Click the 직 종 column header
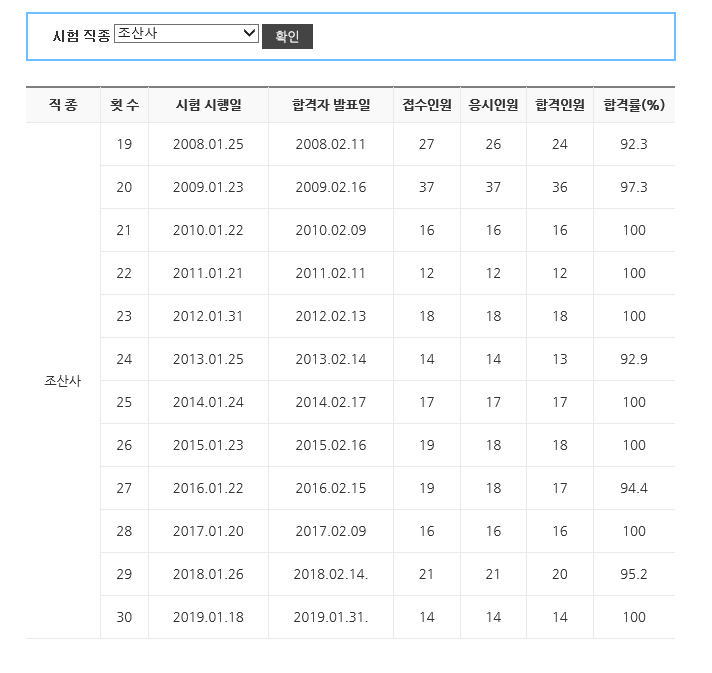The image size is (712, 673). [63, 105]
